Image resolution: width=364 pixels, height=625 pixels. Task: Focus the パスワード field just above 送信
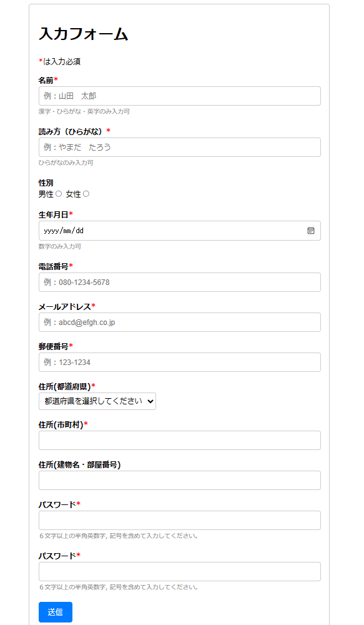tap(180, 572)
